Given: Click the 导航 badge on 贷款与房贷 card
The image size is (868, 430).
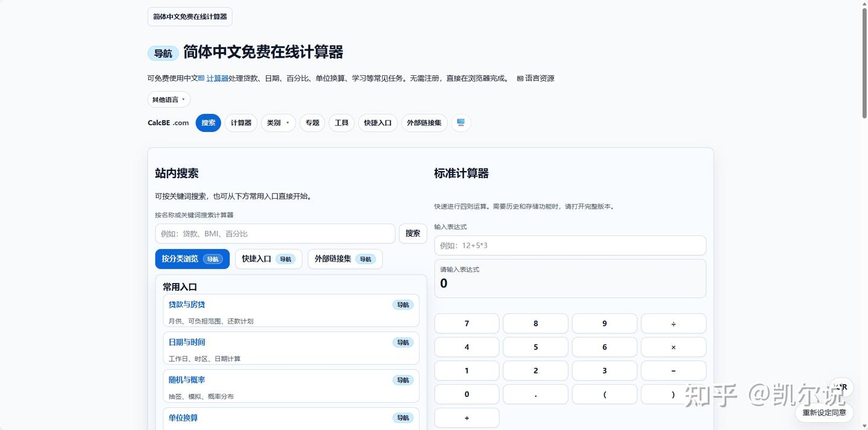Looking at the screenshot, I should tap(403, 305).
